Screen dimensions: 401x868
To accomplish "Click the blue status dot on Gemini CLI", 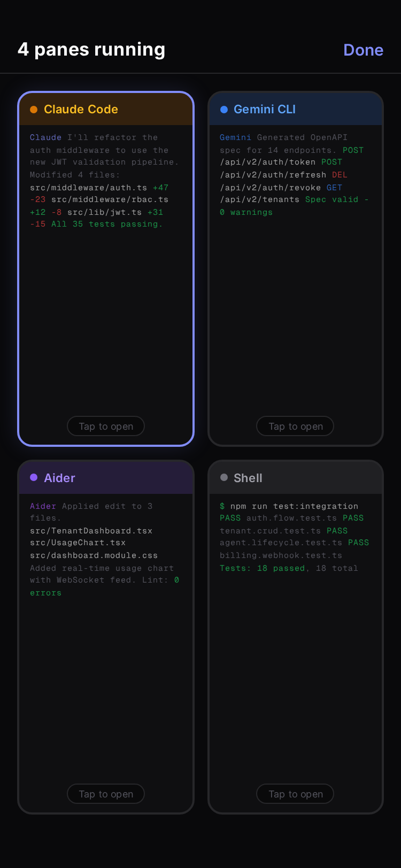I will 222,109.
